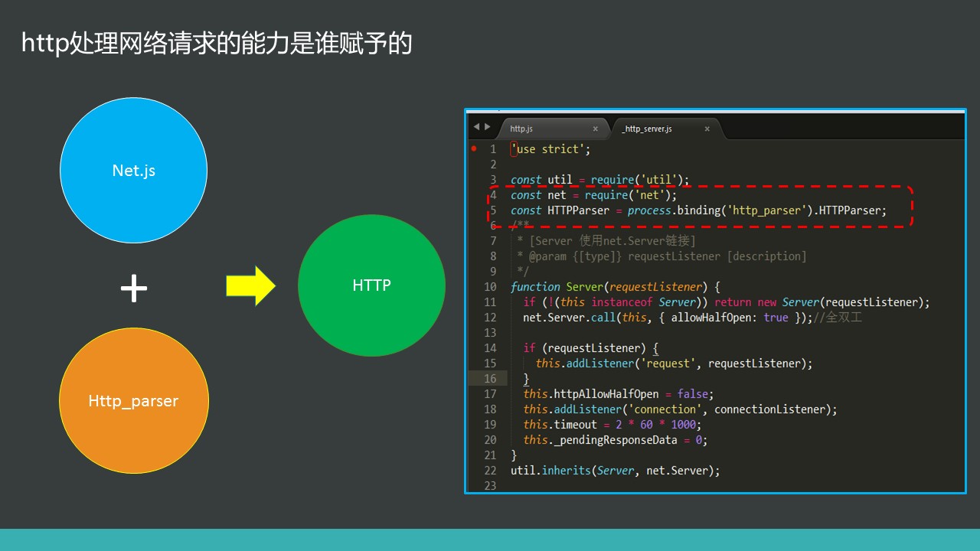
Task: Click the left tab navigation arrow
Action: click(x=475, y=127)
